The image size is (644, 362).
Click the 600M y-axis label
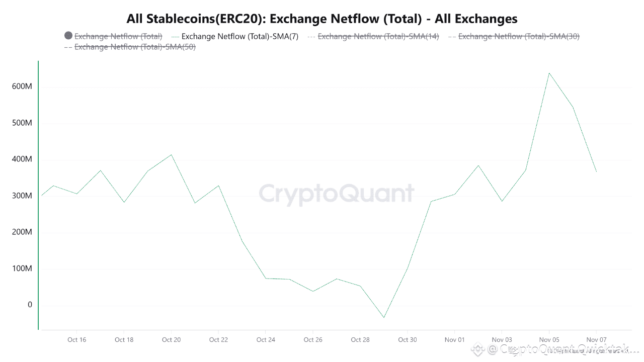(22, 86)
